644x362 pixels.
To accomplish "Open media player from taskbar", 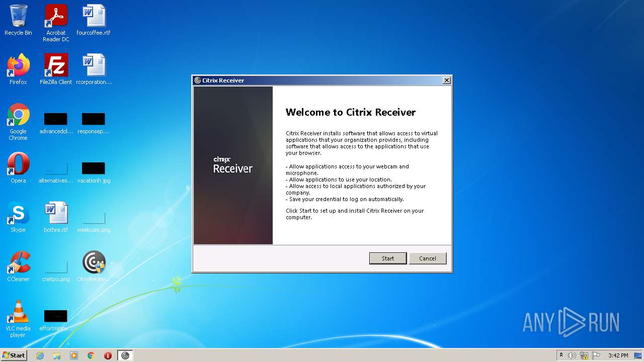I will (74, 355).
